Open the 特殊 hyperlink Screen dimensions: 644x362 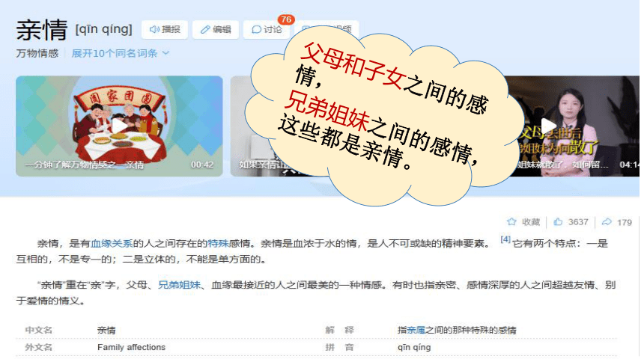[x=218, y=243]
